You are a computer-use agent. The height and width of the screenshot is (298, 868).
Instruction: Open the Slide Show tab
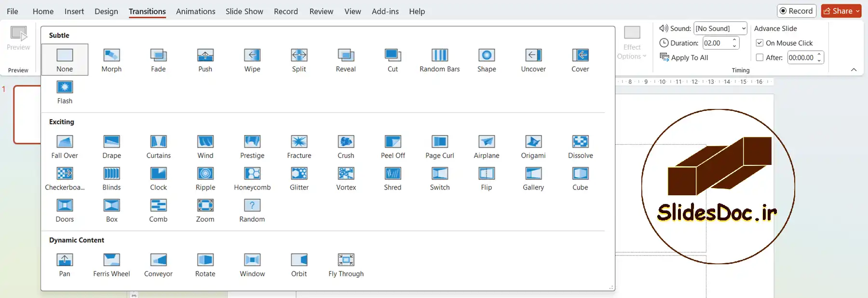(244, 11)
